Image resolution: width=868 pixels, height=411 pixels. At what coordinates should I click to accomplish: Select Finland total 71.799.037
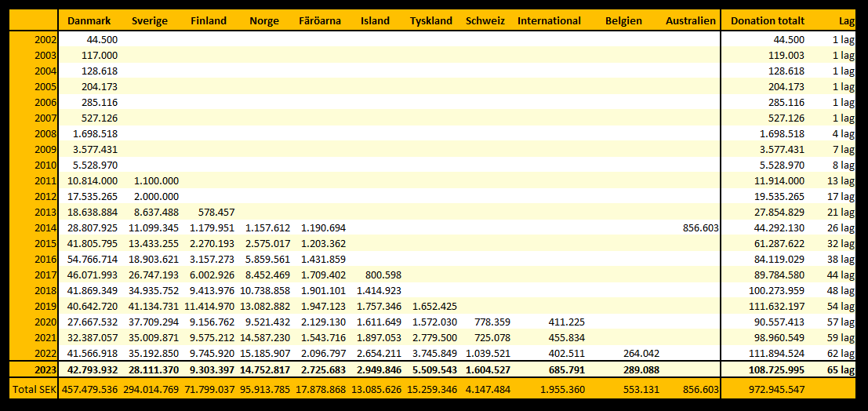[210, 389]
